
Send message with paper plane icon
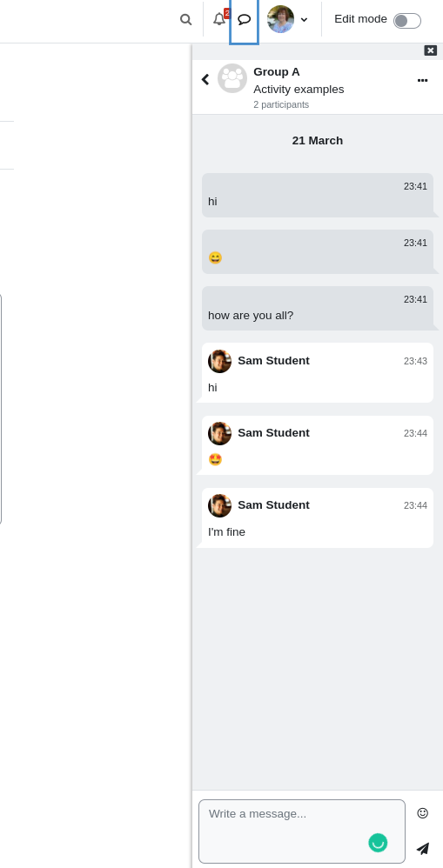[422, 848]
